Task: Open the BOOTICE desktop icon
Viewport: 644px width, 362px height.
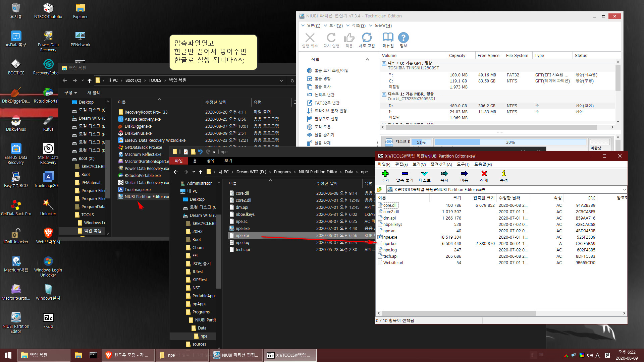Action: point(16,67)
